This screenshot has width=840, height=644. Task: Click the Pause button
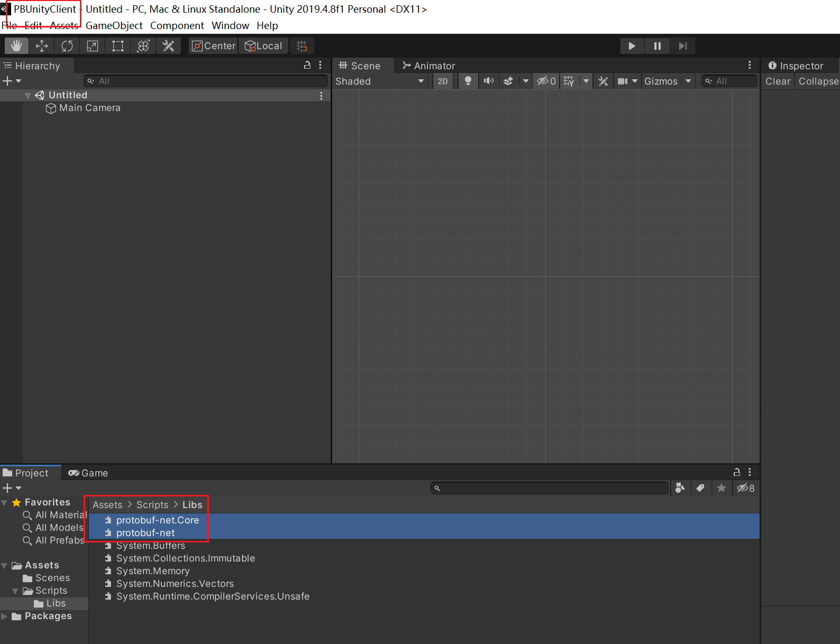[657, 46]
